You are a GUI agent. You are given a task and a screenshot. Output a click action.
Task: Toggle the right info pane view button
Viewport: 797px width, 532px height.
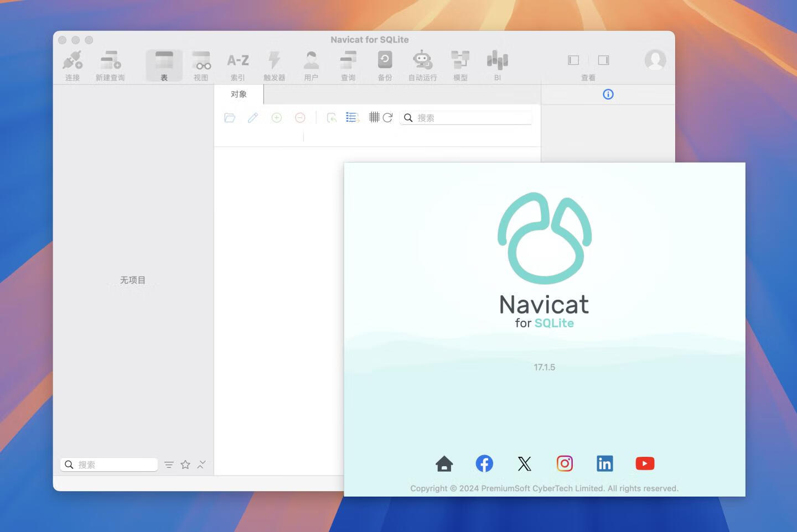603,60
